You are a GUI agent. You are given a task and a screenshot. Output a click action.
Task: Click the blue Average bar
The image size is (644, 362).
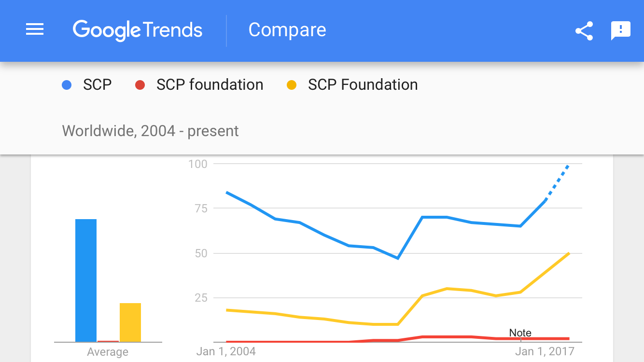point(86,280)
